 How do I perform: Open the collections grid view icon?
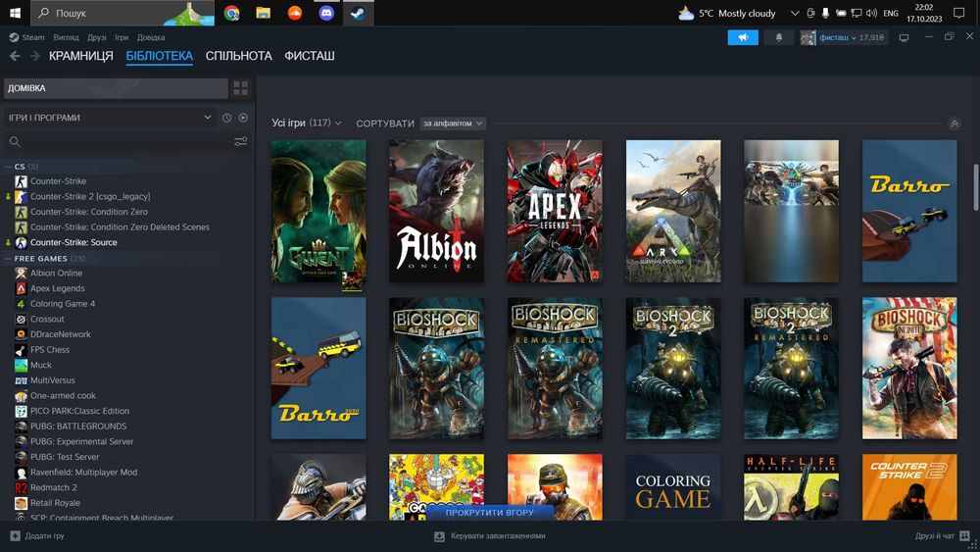click(241, 88)
